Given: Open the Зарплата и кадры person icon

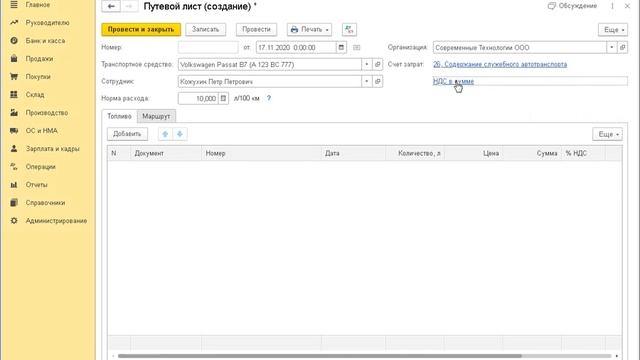Looking at the screenshot, I should coord(14,149).
